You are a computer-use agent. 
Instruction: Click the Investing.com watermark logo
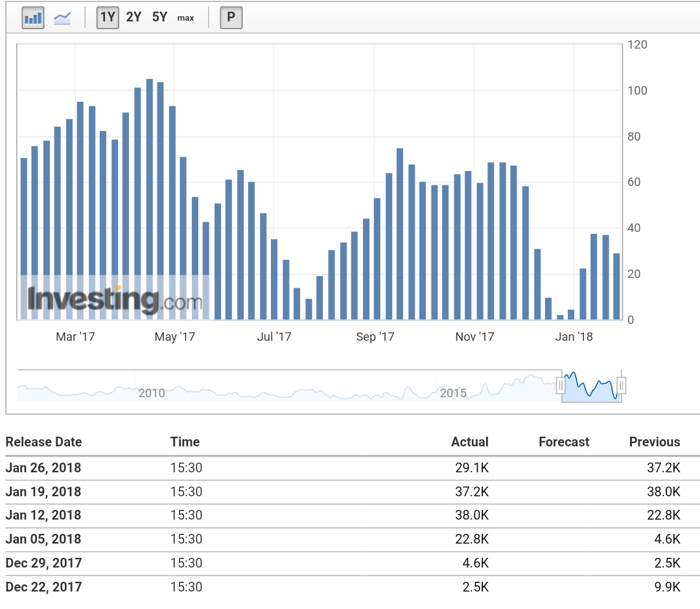click(x=113, y=299)
